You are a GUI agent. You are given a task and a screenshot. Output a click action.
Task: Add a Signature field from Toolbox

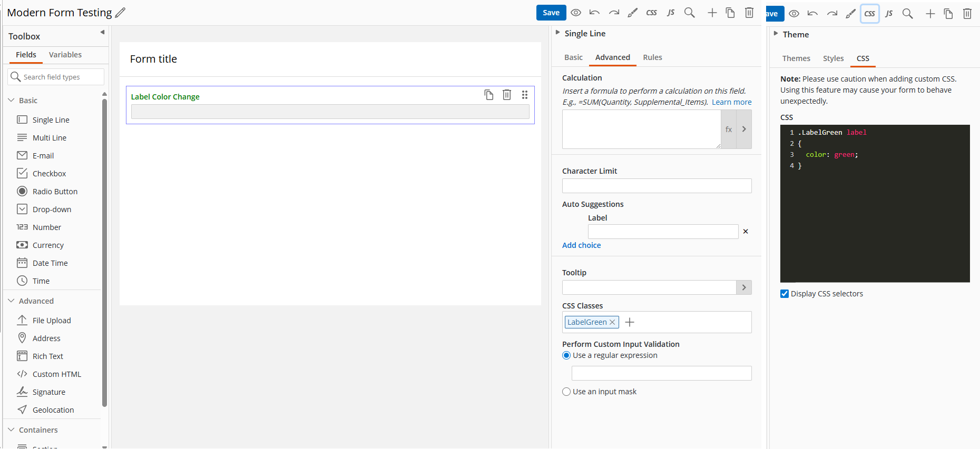[49, 392]
